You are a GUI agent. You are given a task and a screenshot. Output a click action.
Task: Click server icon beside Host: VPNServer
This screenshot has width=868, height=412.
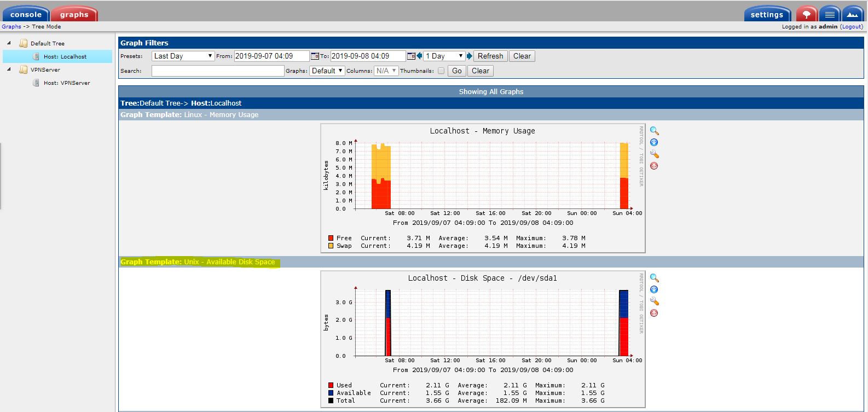point(36,83)
